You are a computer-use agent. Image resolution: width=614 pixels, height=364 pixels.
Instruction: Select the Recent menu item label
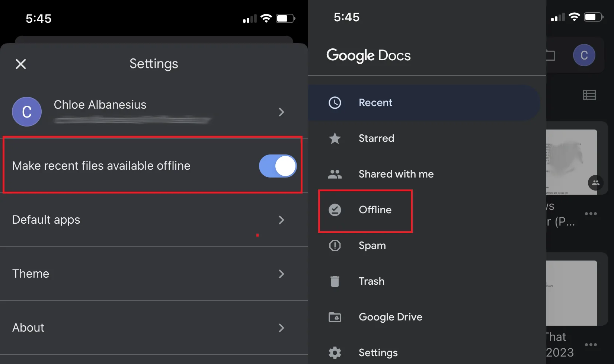tap(375, 103)
